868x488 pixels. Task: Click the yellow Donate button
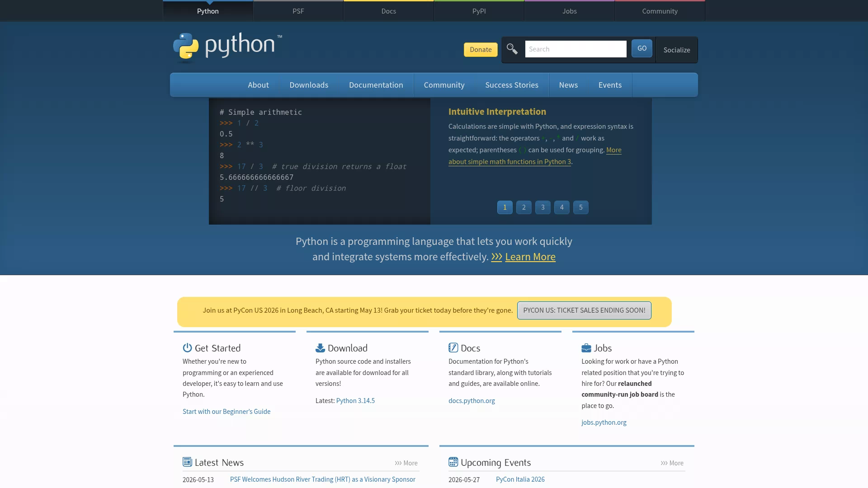pos(481,50)
